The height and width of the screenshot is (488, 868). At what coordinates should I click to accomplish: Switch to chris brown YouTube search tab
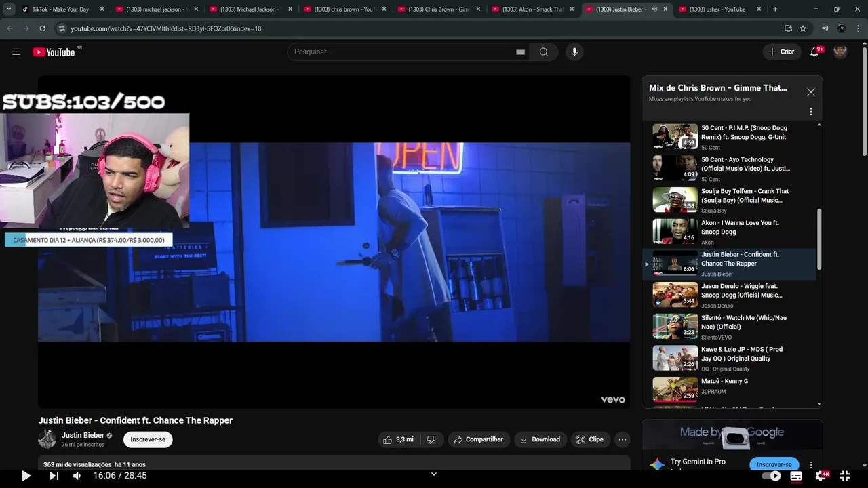point(345,9)
